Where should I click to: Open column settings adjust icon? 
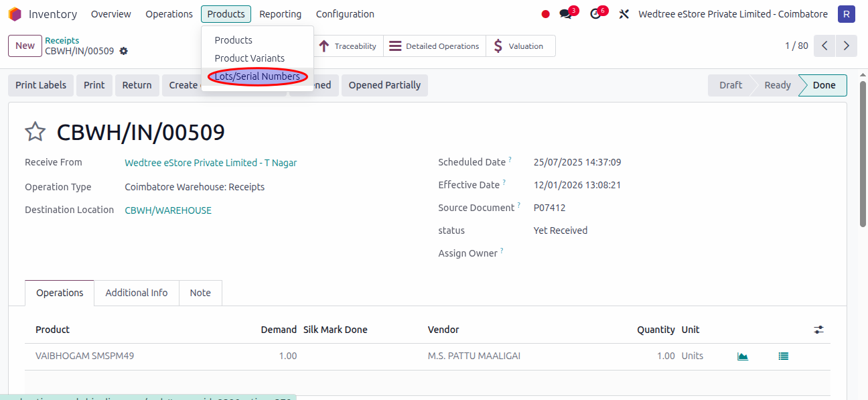click(x=818, y=330)
